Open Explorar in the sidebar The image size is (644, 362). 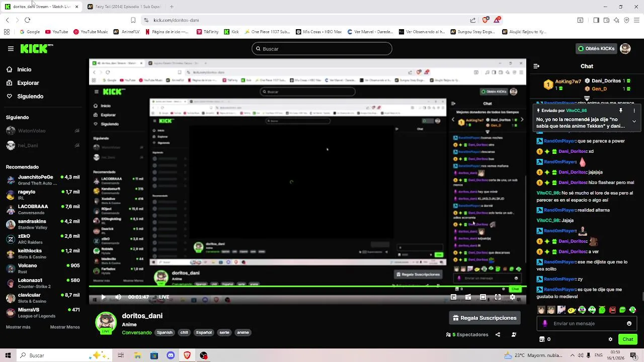(x=23, y=83)
